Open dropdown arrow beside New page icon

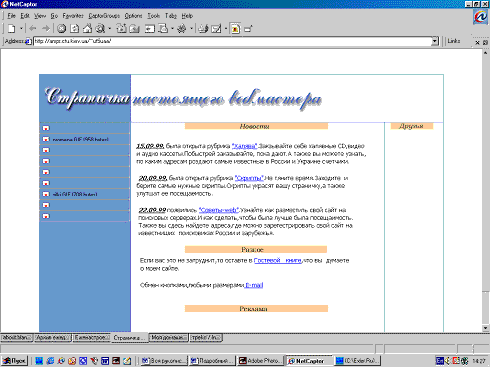pos(21,29)
